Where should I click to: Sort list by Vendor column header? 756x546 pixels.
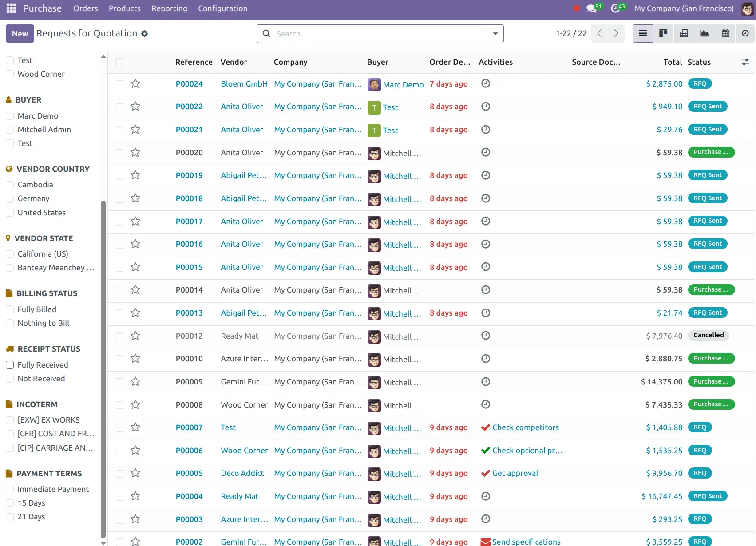pyautogui.click(x=234, y=62)
